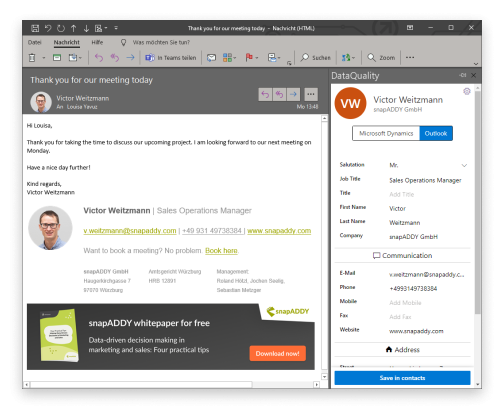
Task: Open DataQuality settings gear icon
Action: pyautogui.click(x=467, y=91)
